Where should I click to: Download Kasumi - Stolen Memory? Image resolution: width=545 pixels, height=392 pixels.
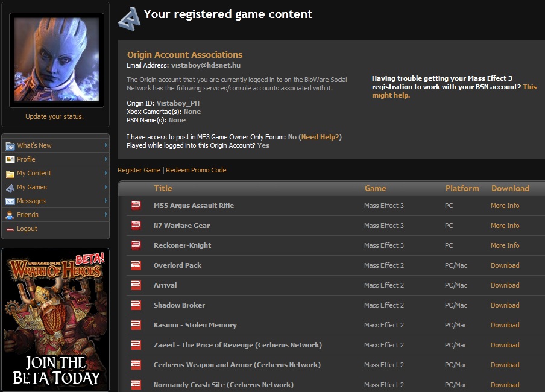click(x=505, y=325)
